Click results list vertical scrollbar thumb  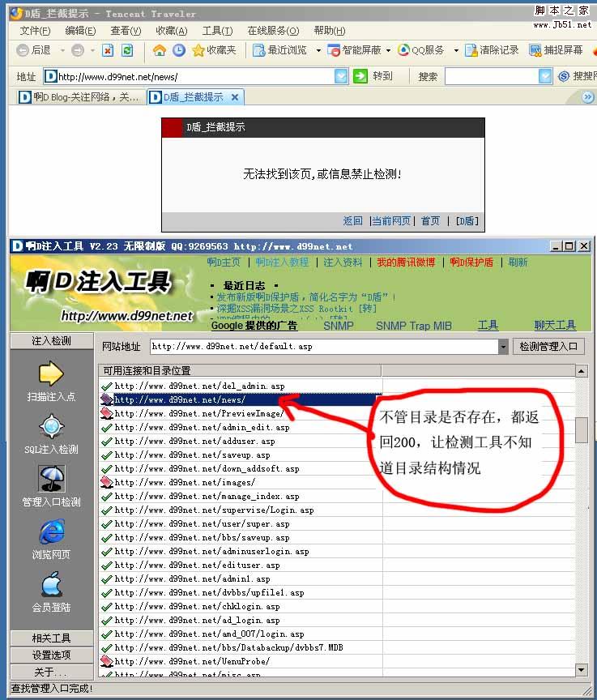click(581, 429)
